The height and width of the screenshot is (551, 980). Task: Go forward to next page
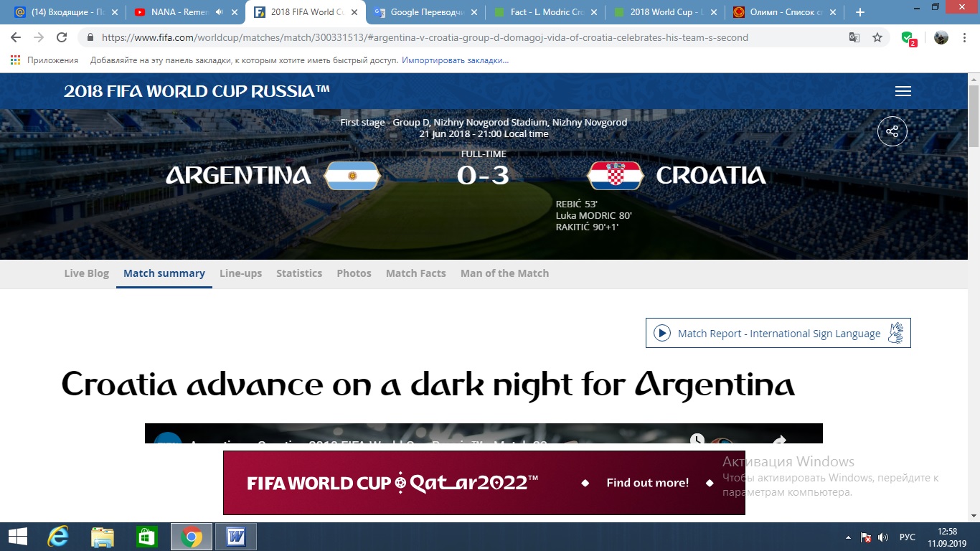tap(39, 37)
